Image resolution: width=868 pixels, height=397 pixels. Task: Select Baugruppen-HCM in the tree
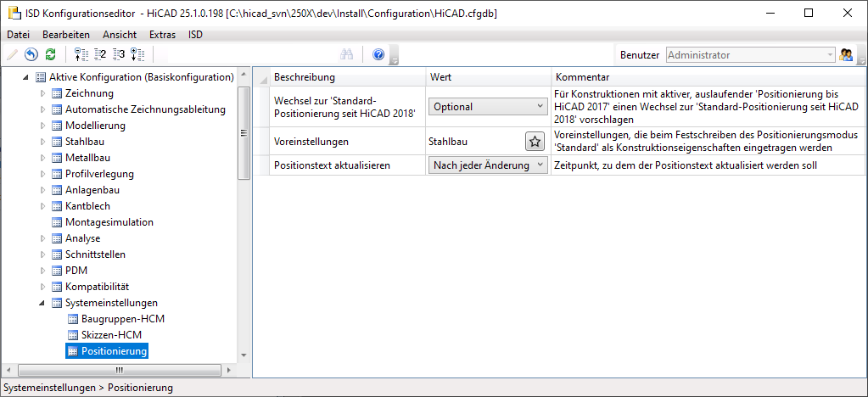coord(123,319)
